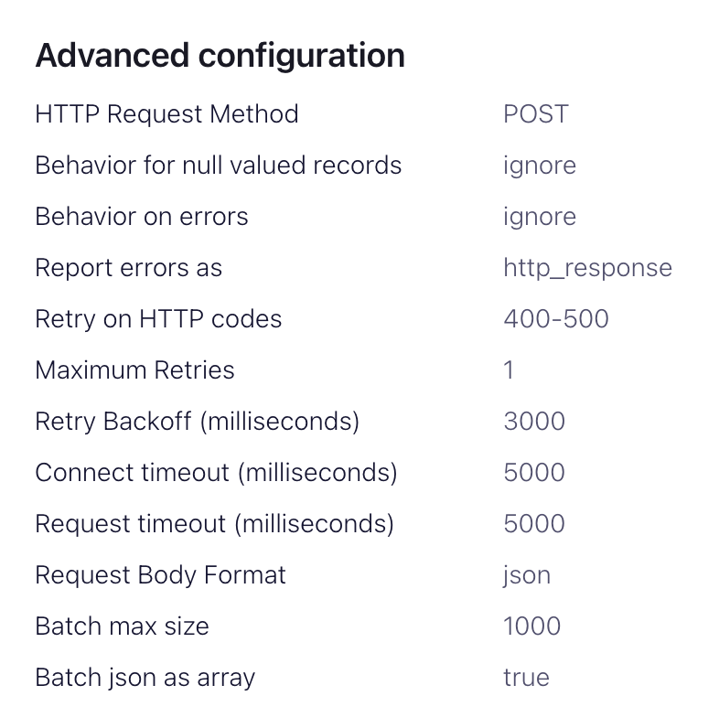This screenshot has height=728, width=719.
Task: Click the POST method value
Action: tap(536, 114)
